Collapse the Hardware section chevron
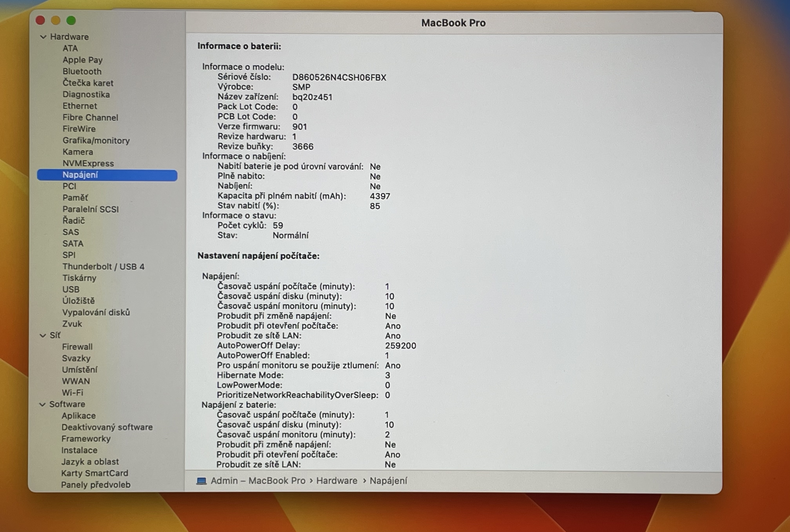 (x=43, y=37)
